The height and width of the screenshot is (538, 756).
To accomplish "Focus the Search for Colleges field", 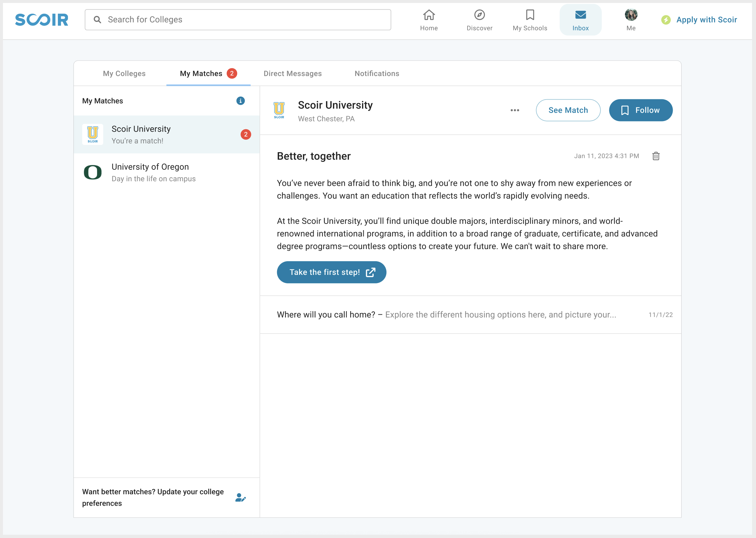I will coord(238,20).
